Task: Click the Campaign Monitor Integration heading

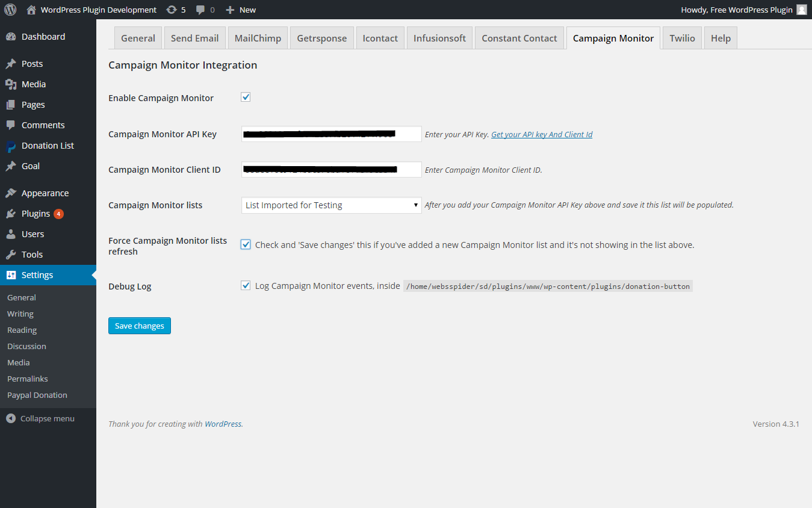Action: (x=182, y=65)
